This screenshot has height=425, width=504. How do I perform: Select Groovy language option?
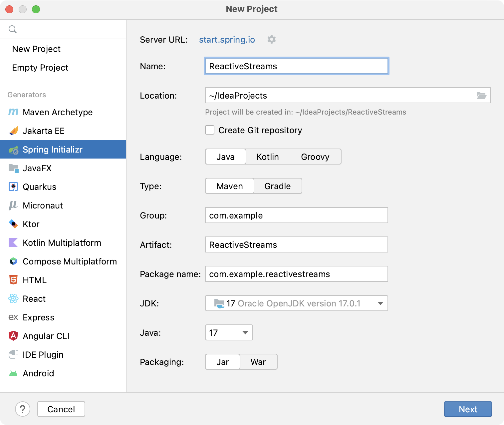(315, 157)
